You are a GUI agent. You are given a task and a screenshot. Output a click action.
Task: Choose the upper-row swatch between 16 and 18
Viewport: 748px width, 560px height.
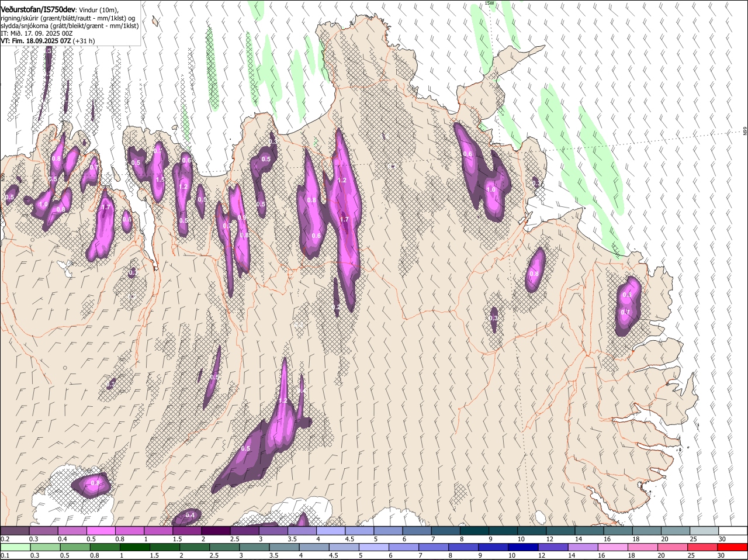[x=618, y=530]
